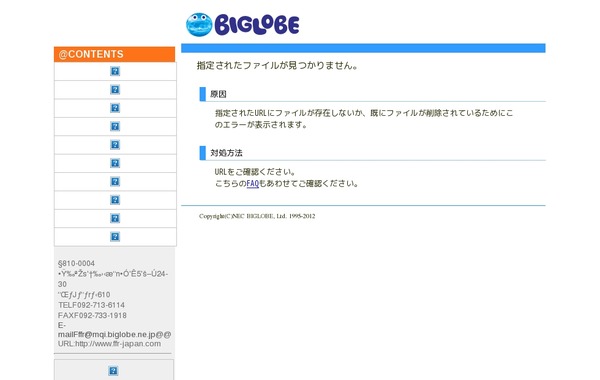Click the first broken image under @CONTENTS

(115, 71)
